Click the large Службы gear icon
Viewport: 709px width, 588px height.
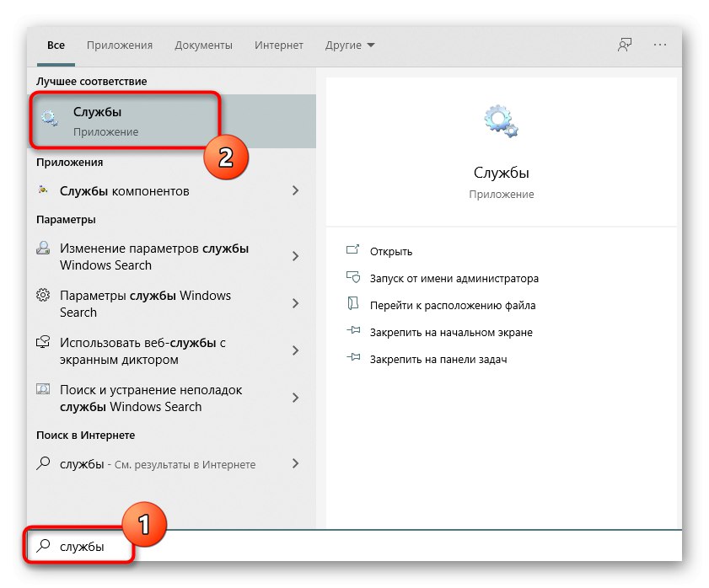[500, 120]
